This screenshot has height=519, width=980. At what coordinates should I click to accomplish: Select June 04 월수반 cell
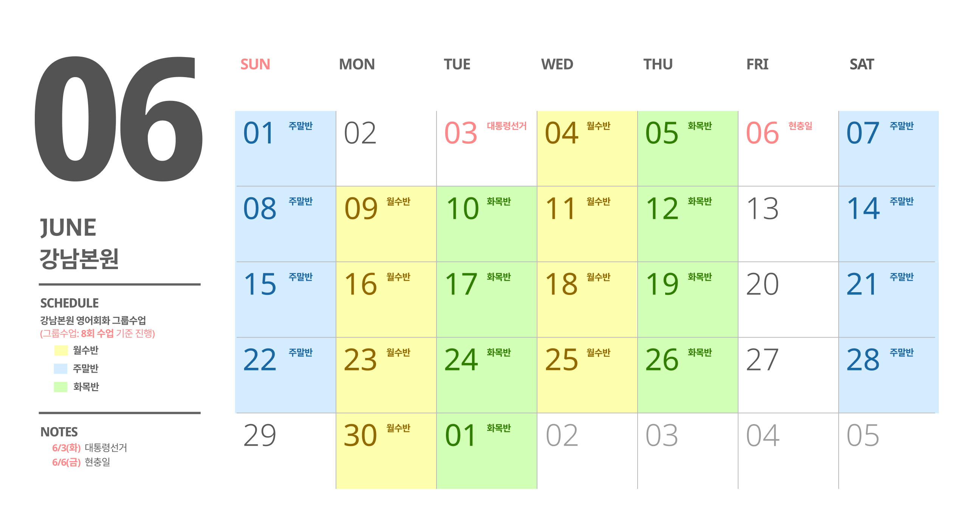587,149
